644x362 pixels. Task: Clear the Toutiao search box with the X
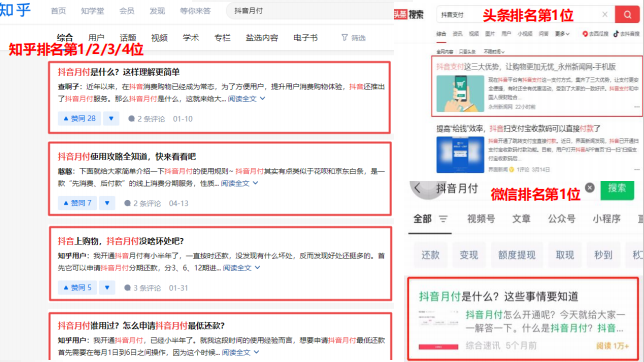pyautogui.click(x=605, y=14)
